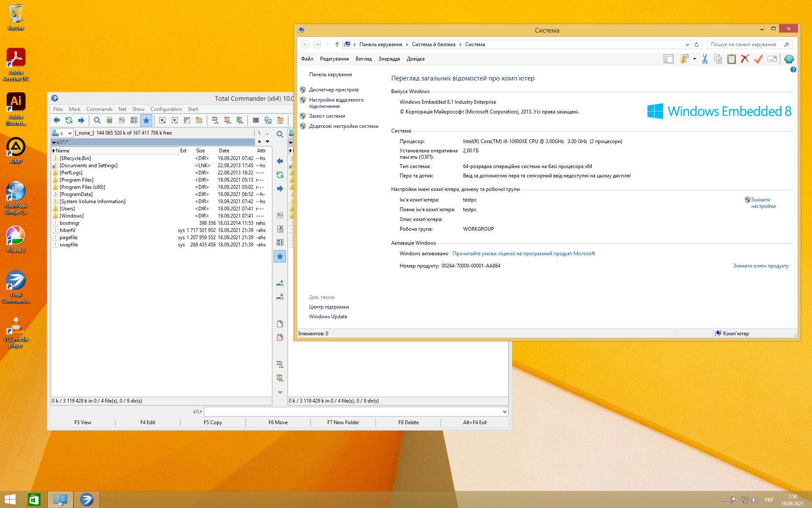Click the green refresh icon in Total Commander toolbar
The image size is (812, 508).
[69, 120]
